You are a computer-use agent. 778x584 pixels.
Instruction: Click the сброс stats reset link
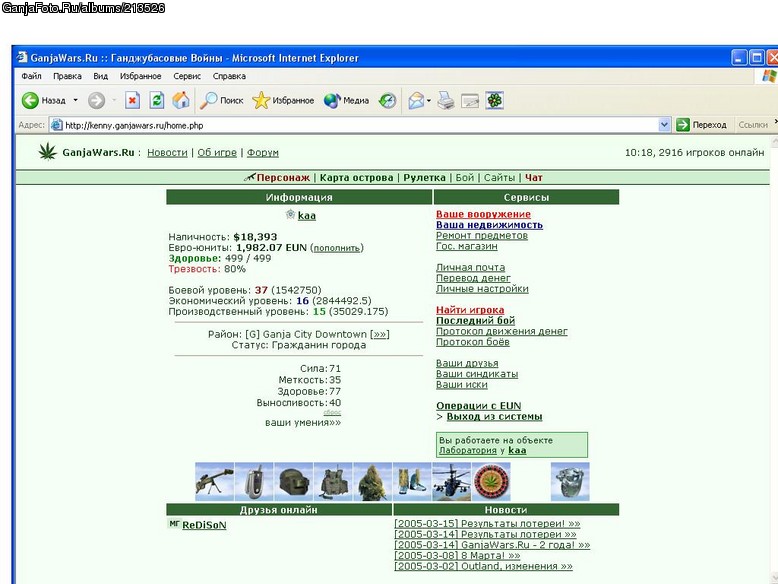point(332,412)
